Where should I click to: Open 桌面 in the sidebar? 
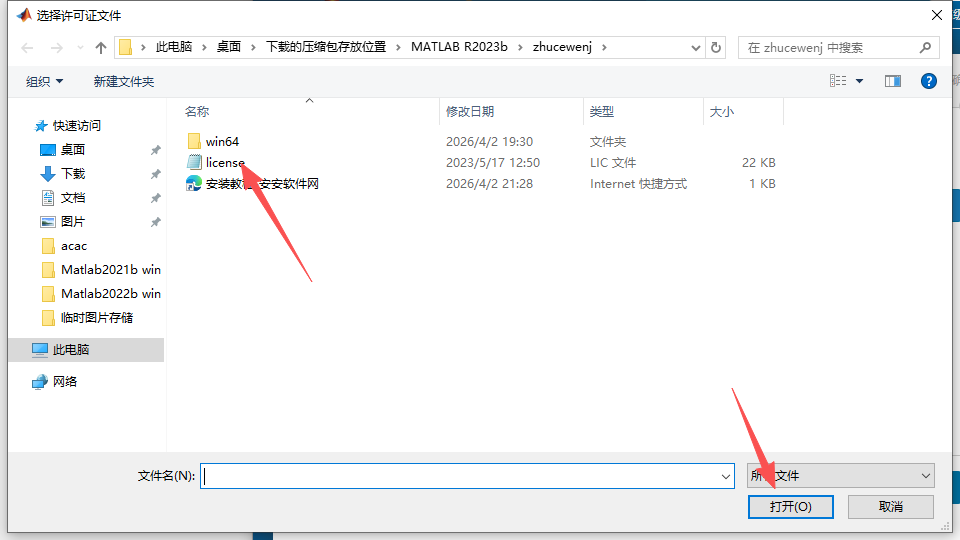73,149
